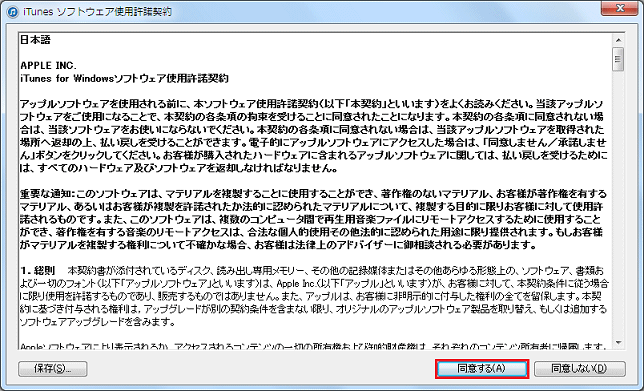The height and width of the screenshot is (391, 644).
Task: Click the iTunes for Windowsソフトウェア使用許諾契約 line
Action: coord(124,78)
